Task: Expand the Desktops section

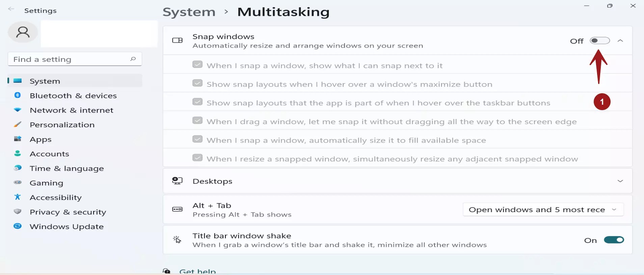Action: pyautogui.click(x=620, y=181)
